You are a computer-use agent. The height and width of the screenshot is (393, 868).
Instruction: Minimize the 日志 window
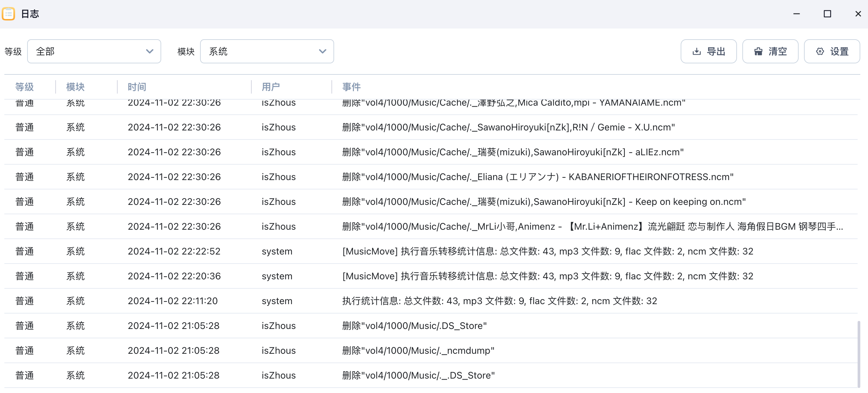(797, 14)
